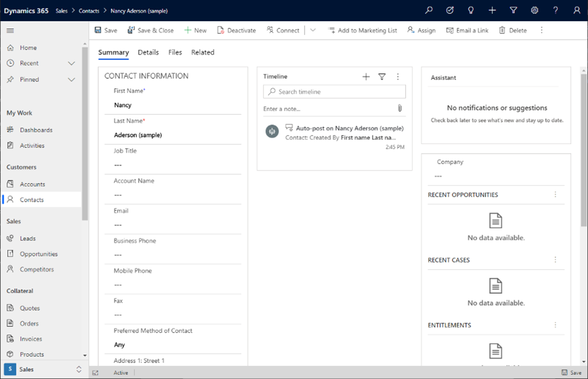Open the Connect command dropdown arrow
The width and height of the screenshot is (588, 379).
313,30
